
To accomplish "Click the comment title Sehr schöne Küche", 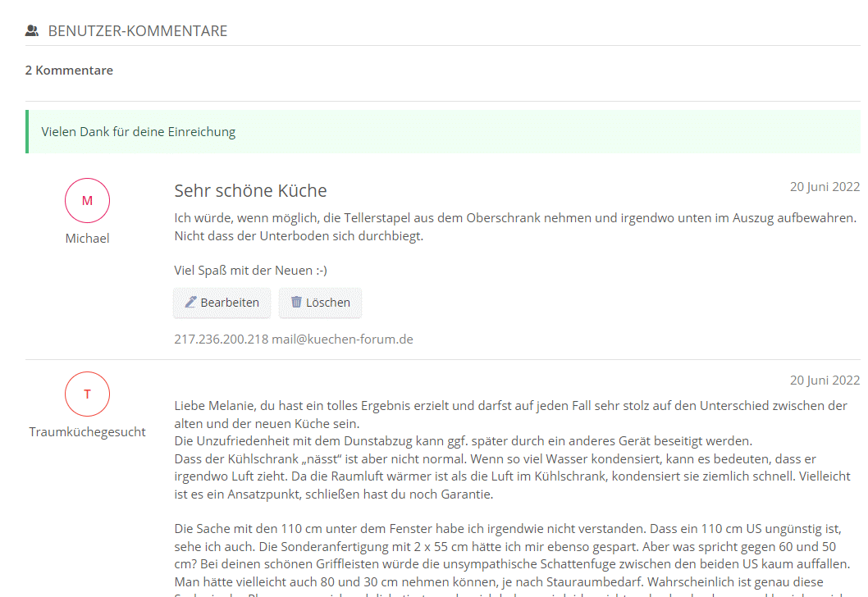I will click(x=250, y=191).
